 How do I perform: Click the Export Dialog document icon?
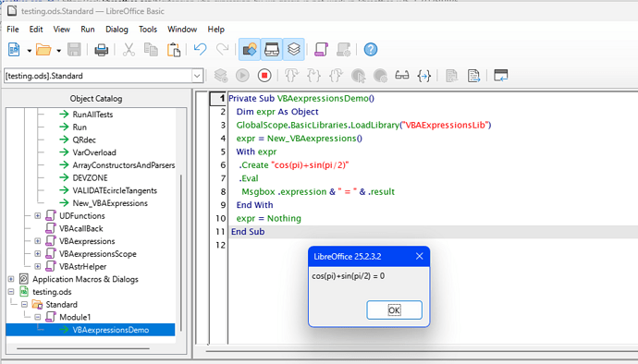[x=473, y=76]
